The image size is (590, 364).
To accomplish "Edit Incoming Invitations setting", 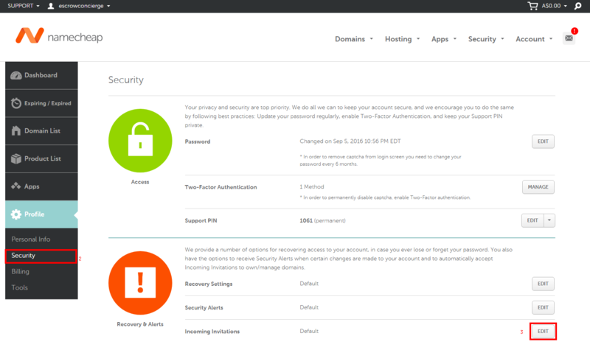I will (543, 332).
